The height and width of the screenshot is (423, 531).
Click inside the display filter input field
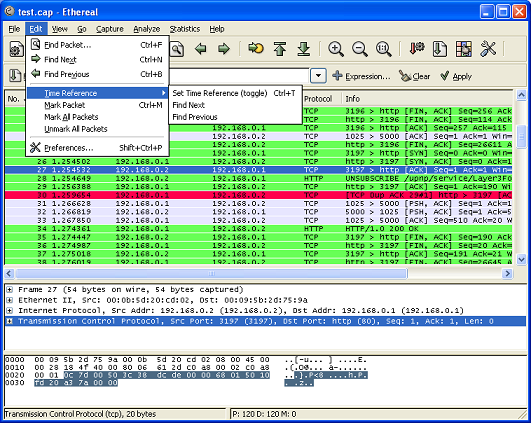239,76
